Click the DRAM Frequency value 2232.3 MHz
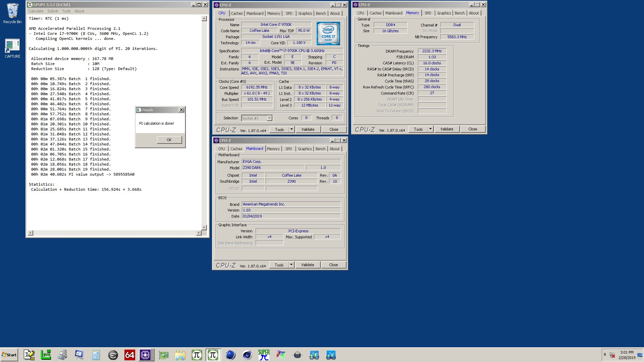Viewport: 644px width, 362px height. (x=432, y=51)
